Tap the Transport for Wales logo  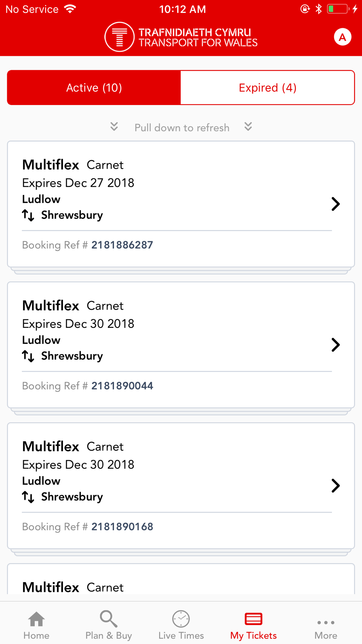(181, 37)
